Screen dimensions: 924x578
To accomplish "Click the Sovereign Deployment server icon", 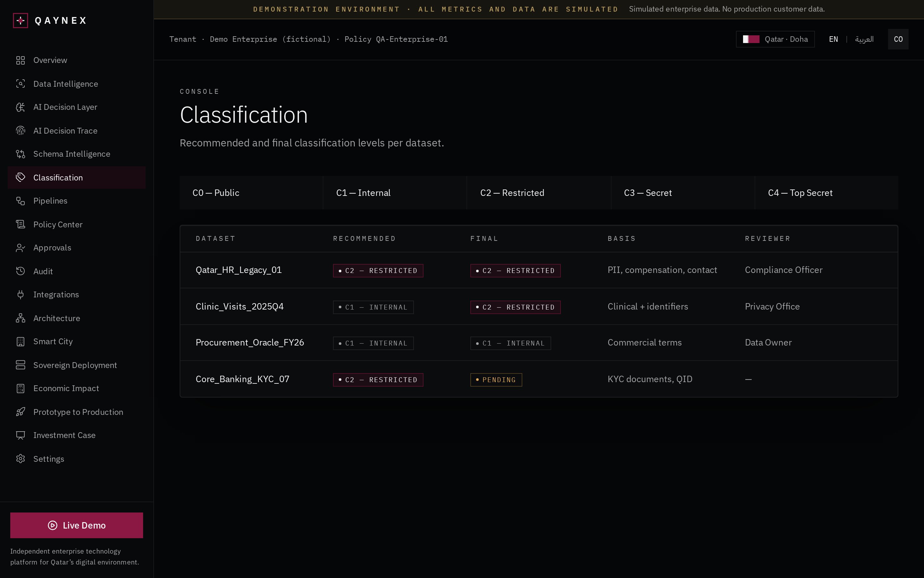I will click(x=21, y=365).
